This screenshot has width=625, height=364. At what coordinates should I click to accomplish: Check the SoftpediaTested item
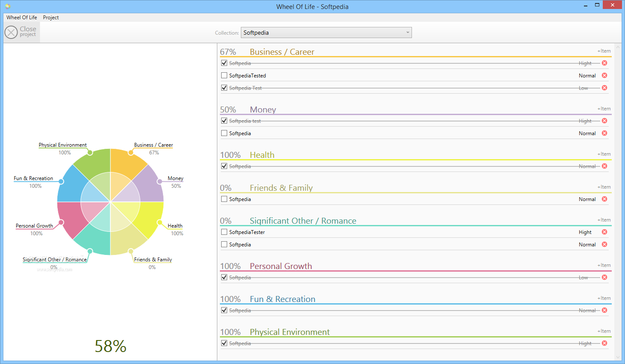[224, 75]
